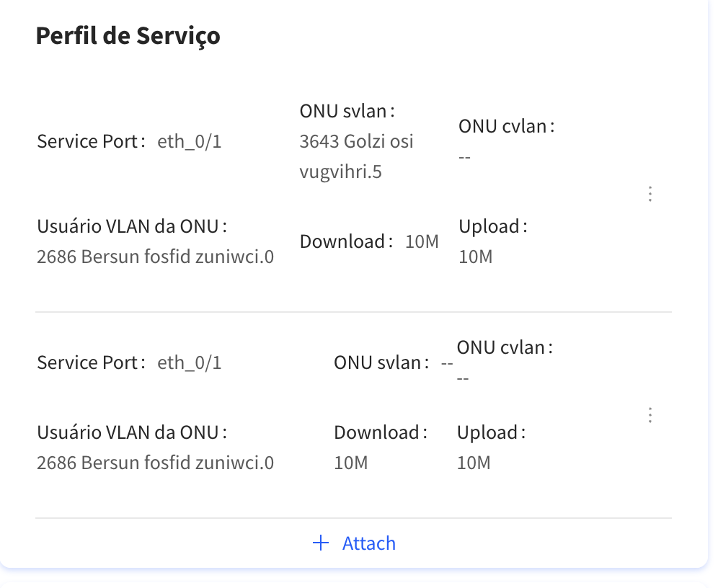The height and width of the screenshot is (588, 718).
Task: Select the second profile's eth_0/1 port value
Action: (190, 362)
